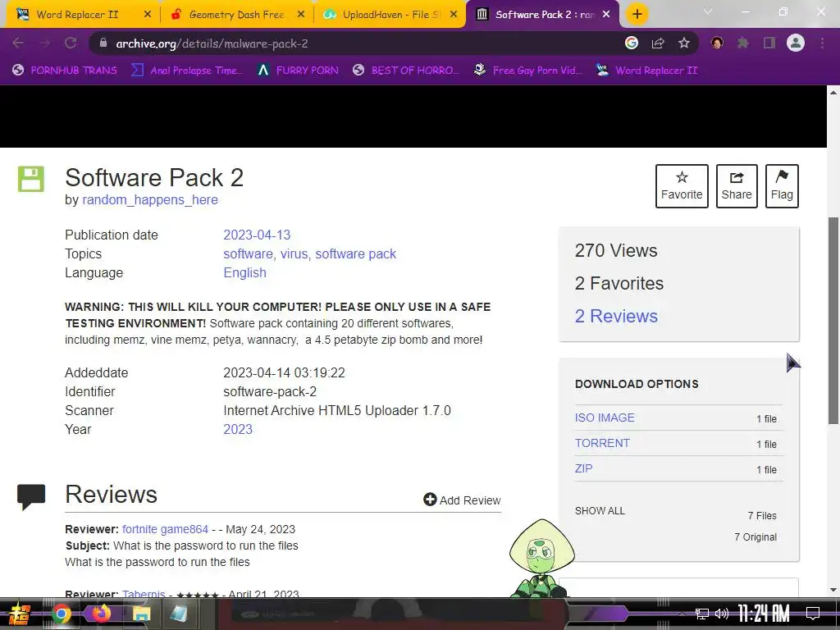Open the software topic link
840x630 pixels.
(x=248, y=254)
